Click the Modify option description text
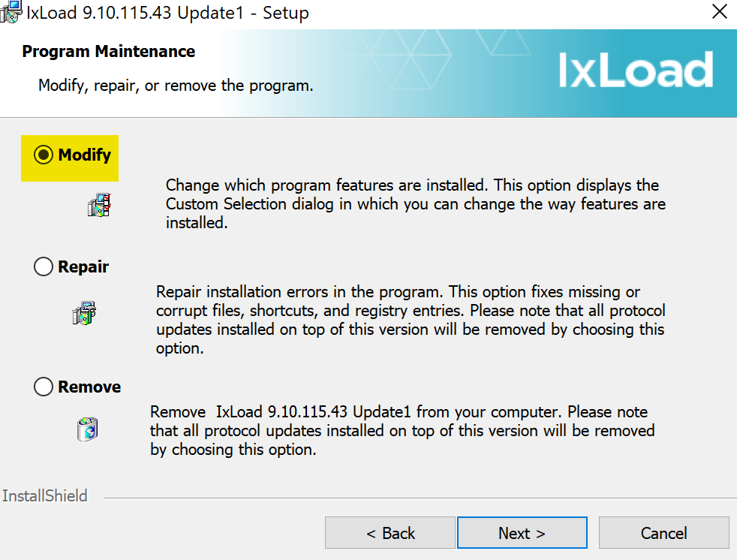The width and height of the screenshot is (737, 560). point(415,204)
